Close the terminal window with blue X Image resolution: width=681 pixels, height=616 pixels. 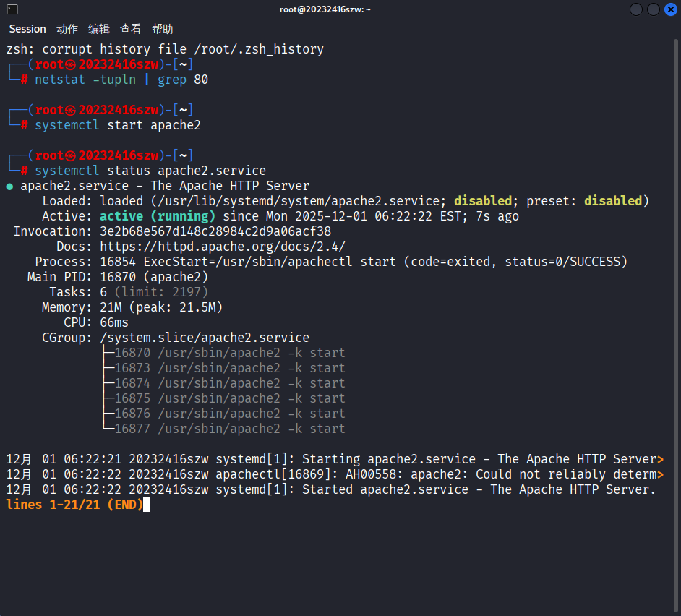click(671, 9)
